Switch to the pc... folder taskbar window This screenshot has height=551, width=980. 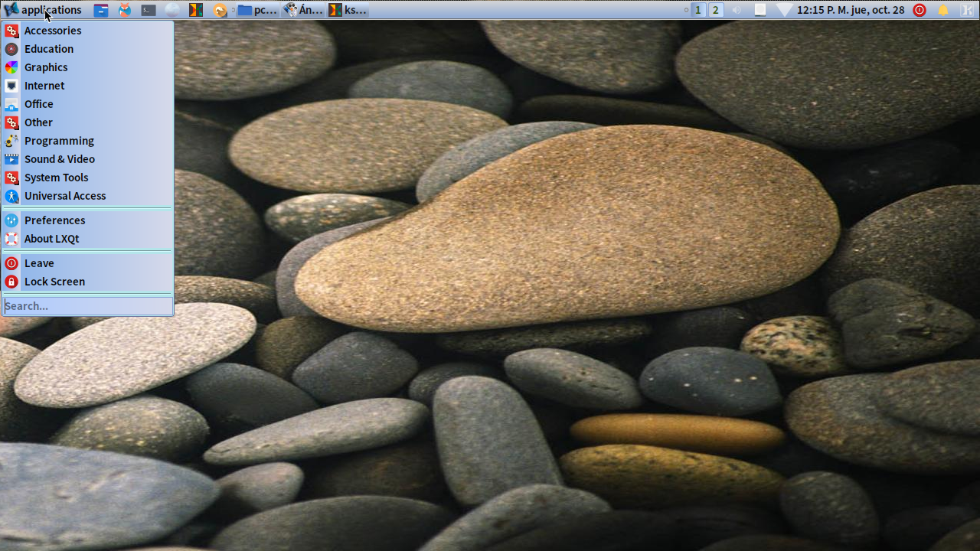click(x=257, y=10)
